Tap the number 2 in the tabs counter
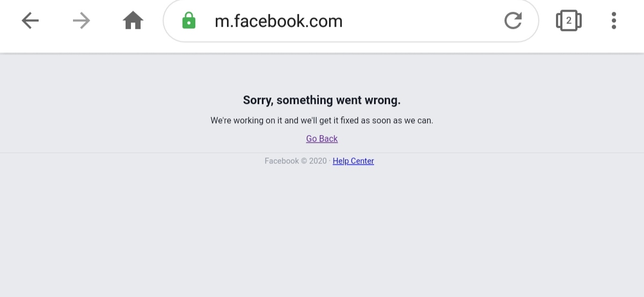Screen dimensions: 644x297 click(x=569, y=21)
